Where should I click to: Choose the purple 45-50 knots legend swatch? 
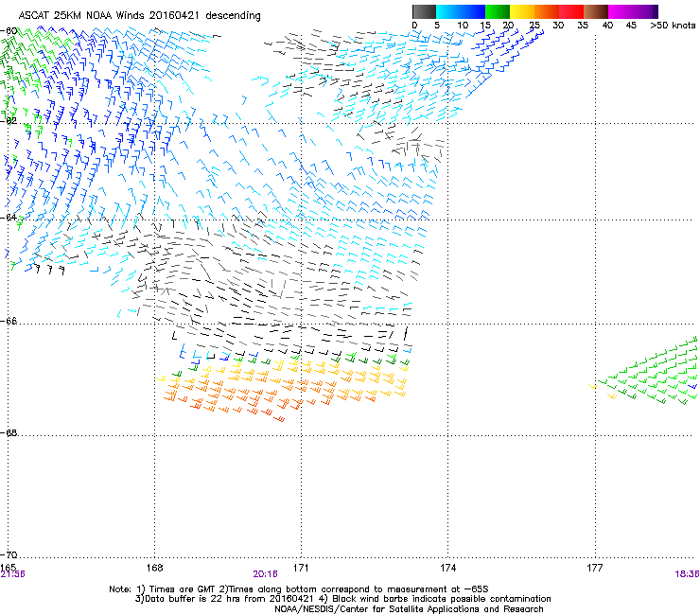(645, 11)
